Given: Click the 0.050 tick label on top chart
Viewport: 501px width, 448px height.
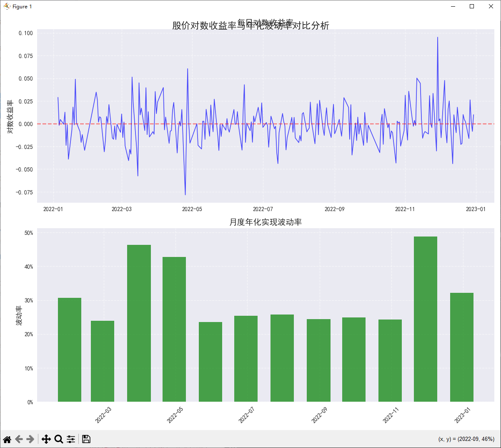Looking at the screenshot, I should point(25,79).
